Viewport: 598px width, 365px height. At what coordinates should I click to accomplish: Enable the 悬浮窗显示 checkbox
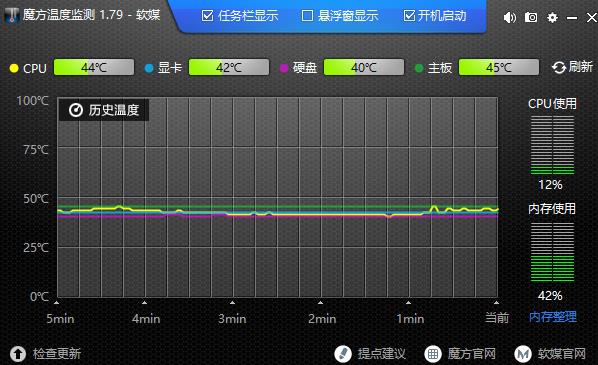[307, 16]
